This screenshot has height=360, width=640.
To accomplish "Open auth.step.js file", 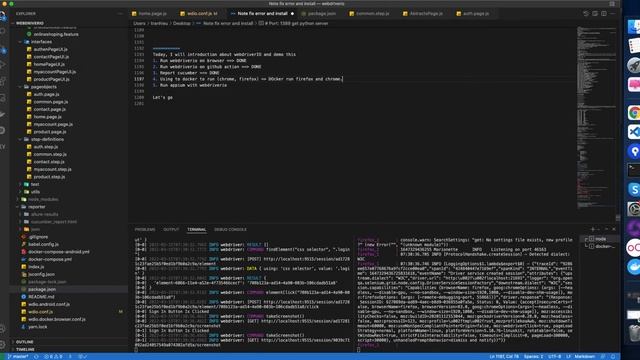I will tap(46, 147).
